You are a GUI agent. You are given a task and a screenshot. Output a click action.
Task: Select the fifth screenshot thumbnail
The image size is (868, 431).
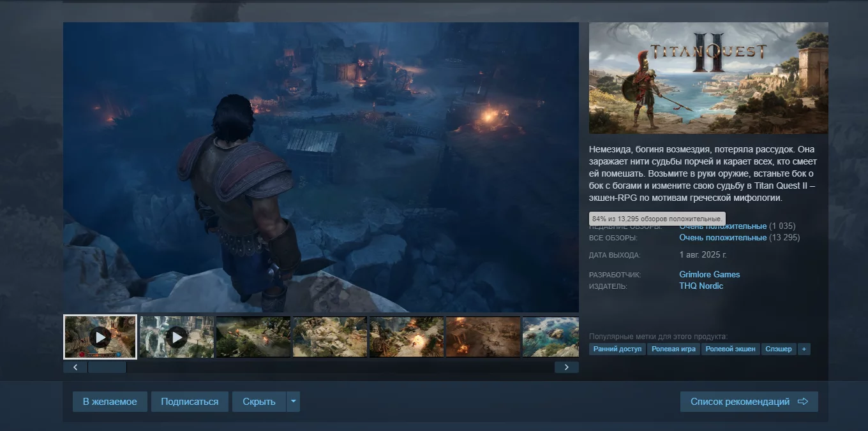(x=407, y=337)
